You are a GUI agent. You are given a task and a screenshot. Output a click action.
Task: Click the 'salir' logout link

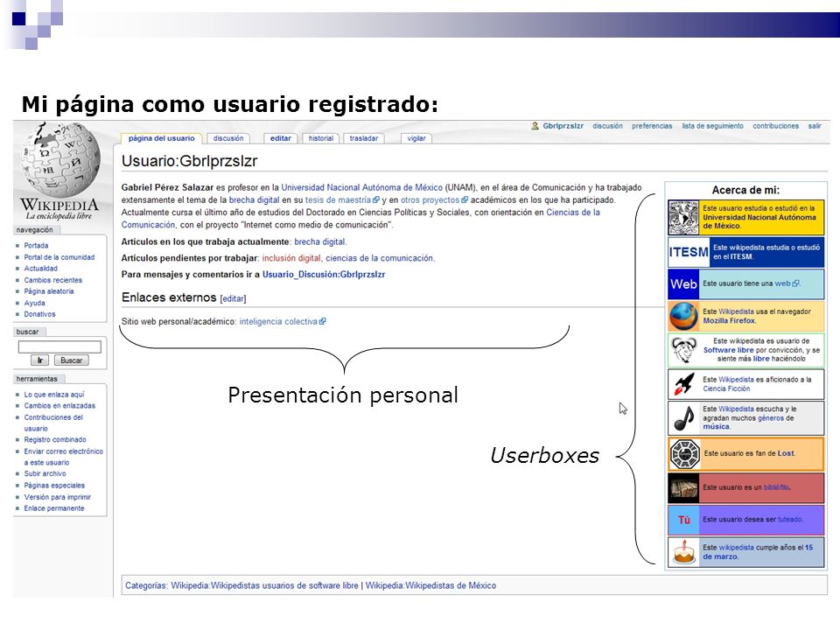tap(815, 126)
